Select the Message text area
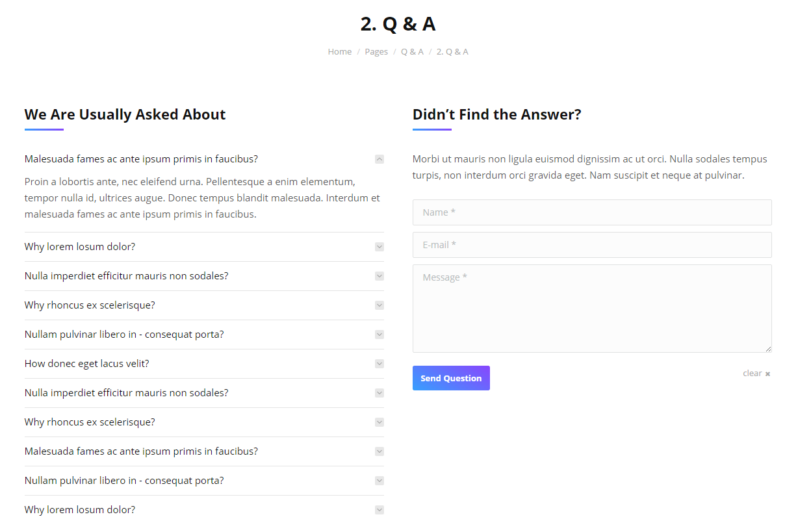This screenshot has height=532, width=785. coord(592,309)
